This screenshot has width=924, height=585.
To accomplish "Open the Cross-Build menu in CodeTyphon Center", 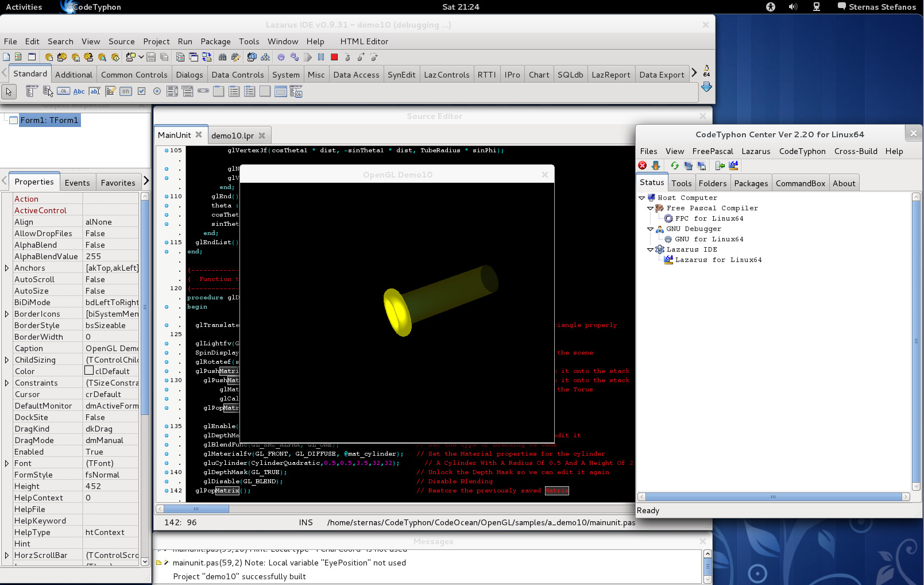I will 856,151.
